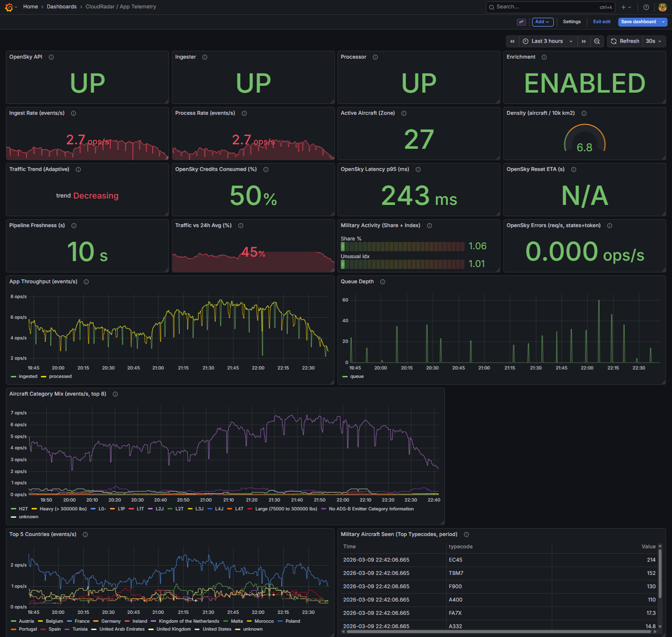Click the Save dashboard button
The width and height of the screenshot is (672, 637).
click(x=638, y=22)
